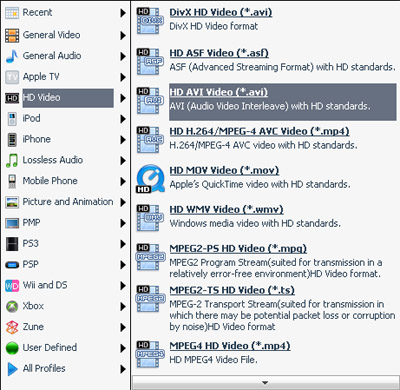Viewport: 400px width, 390px height.
Task: Click the HD Video category icon
Action: pos(12,98)
